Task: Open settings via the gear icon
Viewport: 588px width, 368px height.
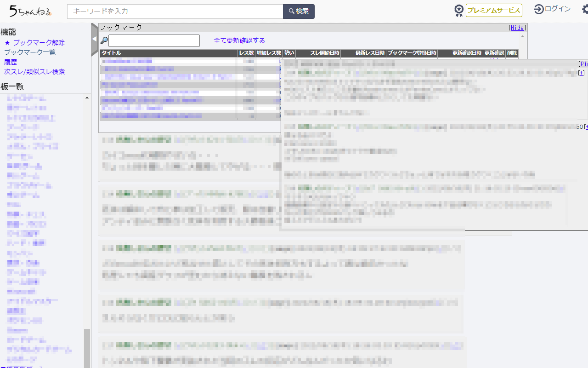Action: [585, 9]
